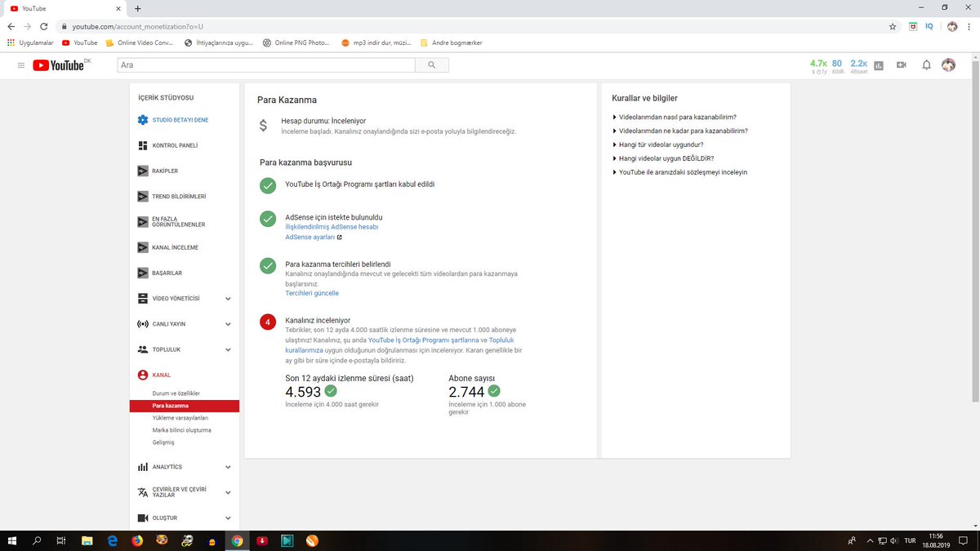
Task: Open Başarılar in sidebar
Action: (x=160, y=273)
